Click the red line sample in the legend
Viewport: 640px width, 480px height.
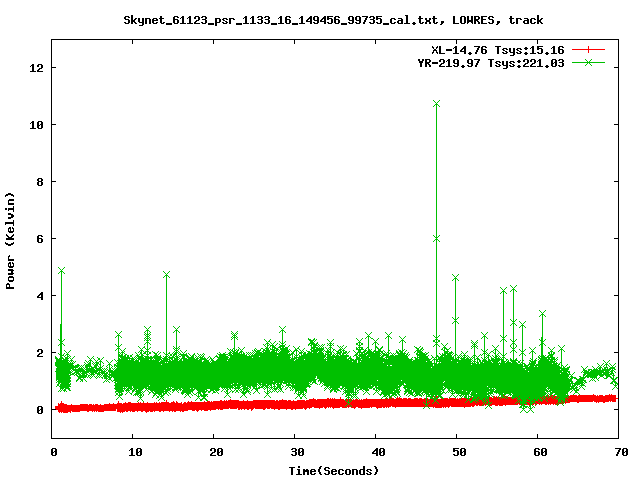589,49
